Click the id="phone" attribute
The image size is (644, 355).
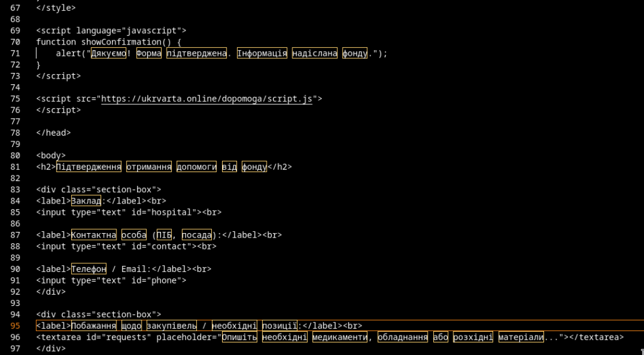(x=157, y=281)
